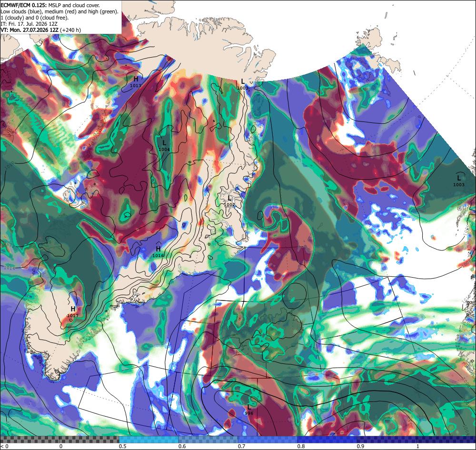Click the 'IT: Fri. 17. Jul. 2026 12Z' init time
Screen dimensions: 476x450
click(29, 24)
